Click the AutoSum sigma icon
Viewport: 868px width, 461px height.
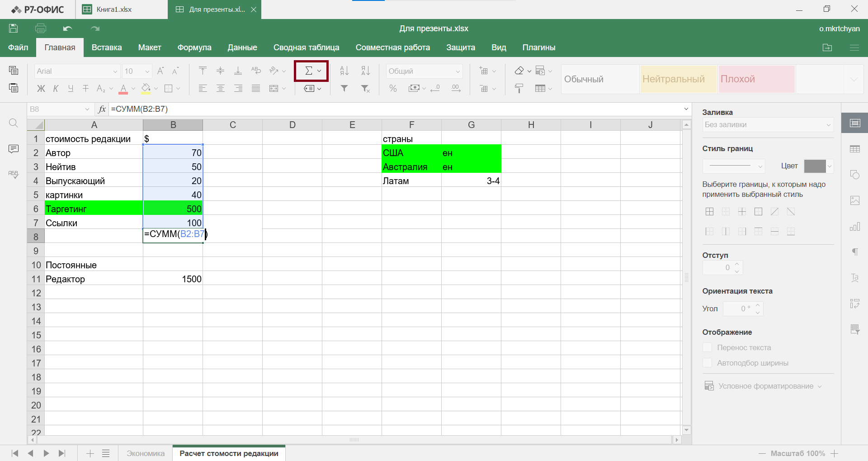[x=308, y=71]
